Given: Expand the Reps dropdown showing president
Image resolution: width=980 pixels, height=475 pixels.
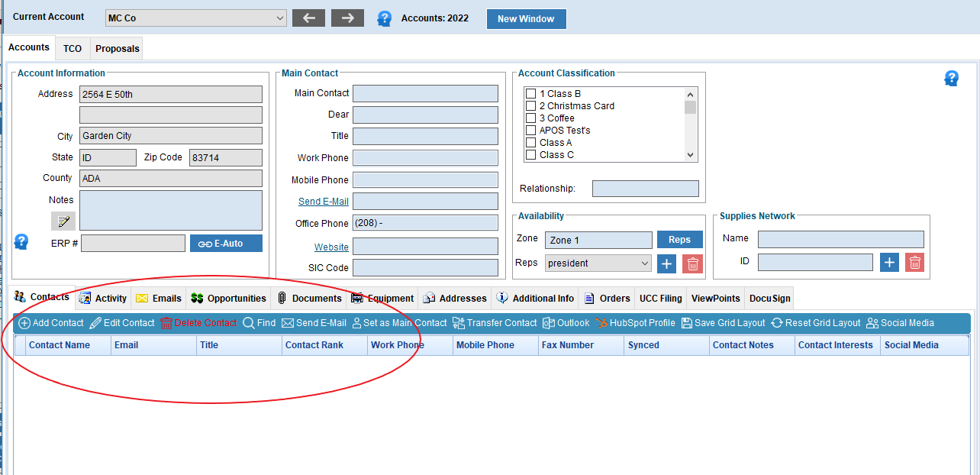Looking at the screenshot, I should pyautogui.click(x=598, y=263).
